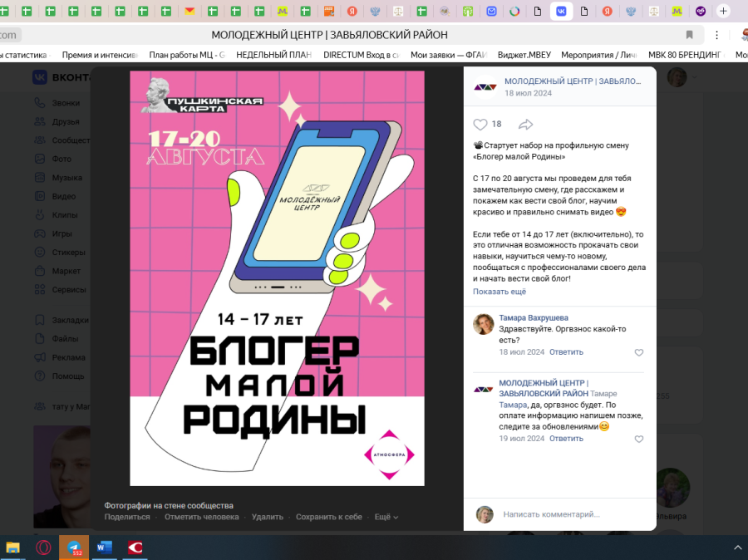Expand the Ещё dropdown under the photo
This screenshot has width=748, height=560.
click(x=386, y=517)
